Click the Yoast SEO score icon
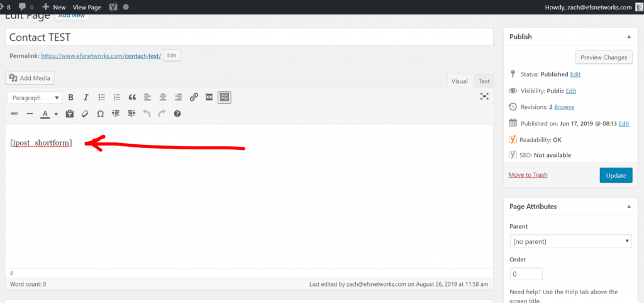 (513, 155)
